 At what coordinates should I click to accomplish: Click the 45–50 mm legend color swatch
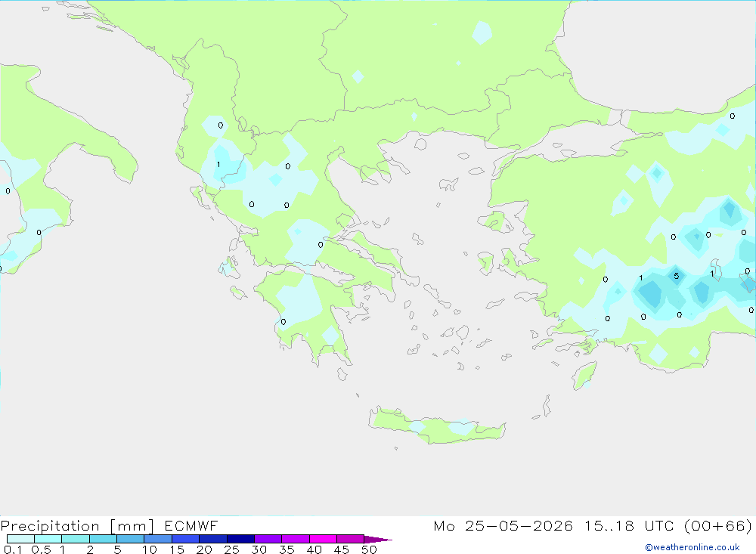[350, 539]
